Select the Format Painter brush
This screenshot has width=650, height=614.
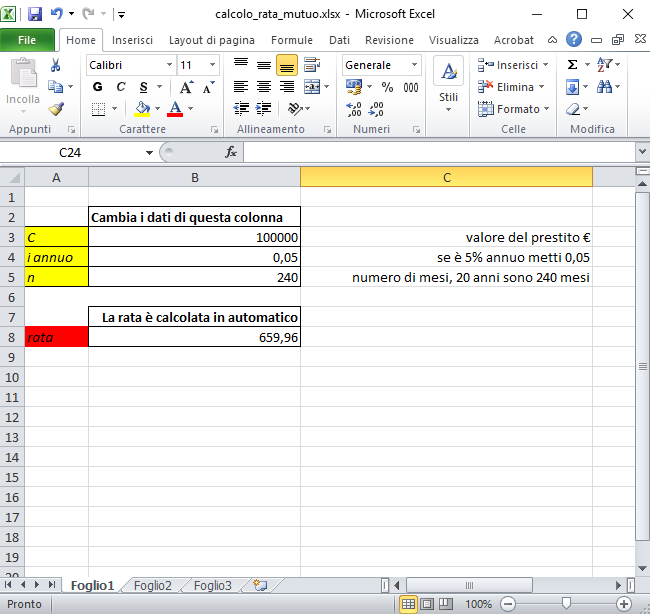(x=56, y=109)
